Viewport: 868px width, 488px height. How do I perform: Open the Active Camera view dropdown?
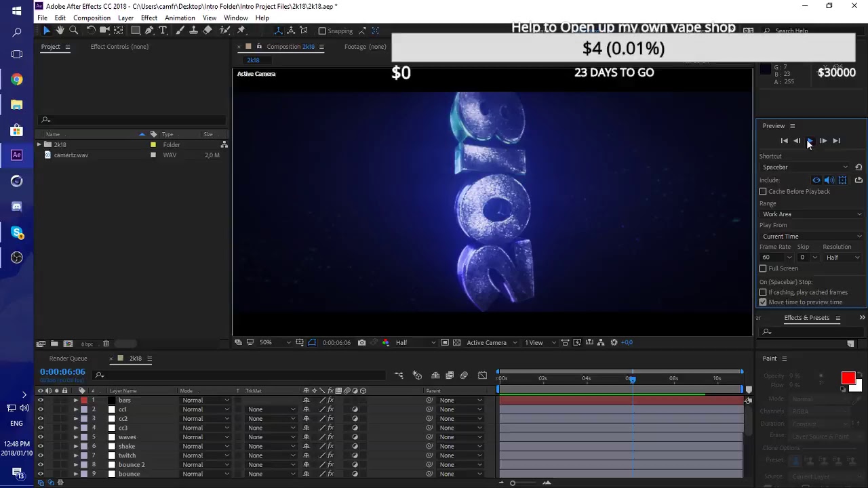[492, 342]
